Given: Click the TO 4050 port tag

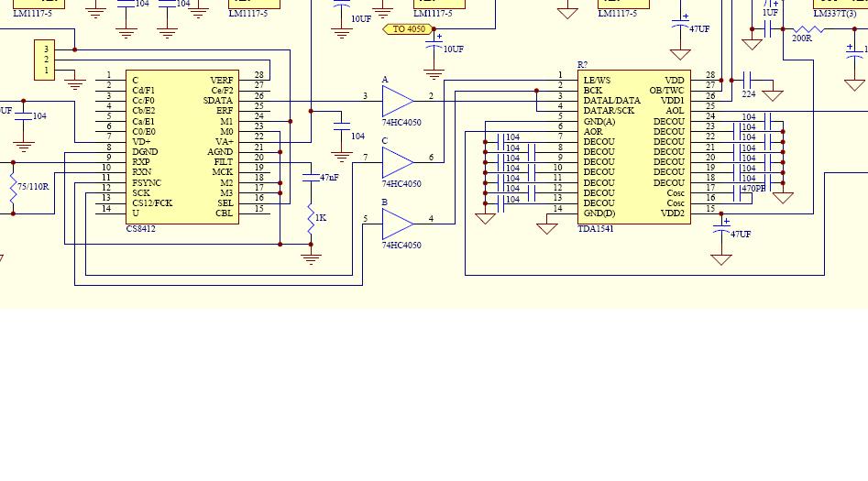Looking at the screenshot, I should [408, 28].
